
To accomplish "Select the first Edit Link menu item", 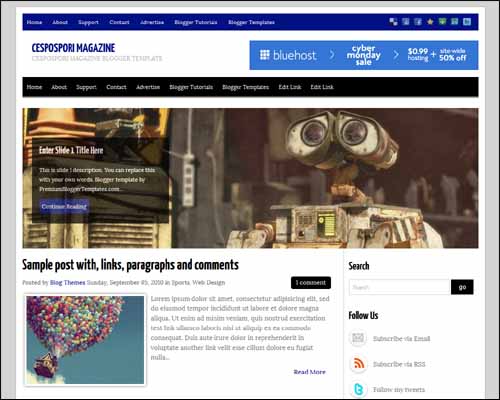I will click(290, 87).
